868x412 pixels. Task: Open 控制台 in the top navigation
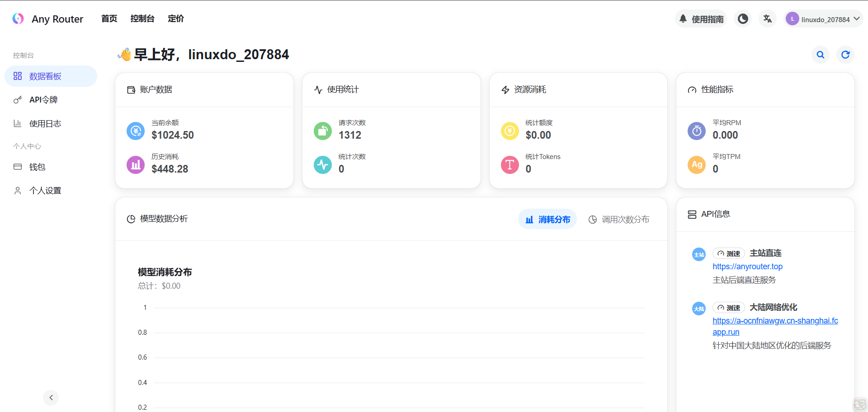pos(142,19)
